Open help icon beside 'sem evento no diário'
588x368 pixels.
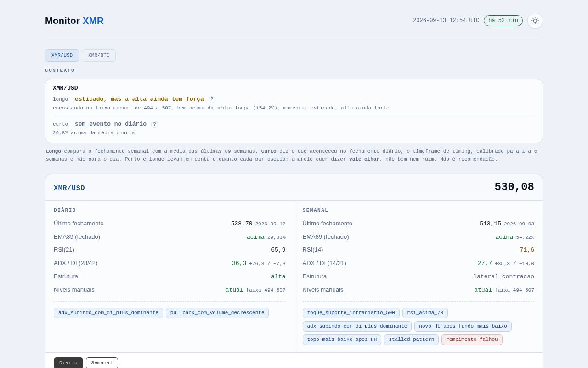(154, 124)
